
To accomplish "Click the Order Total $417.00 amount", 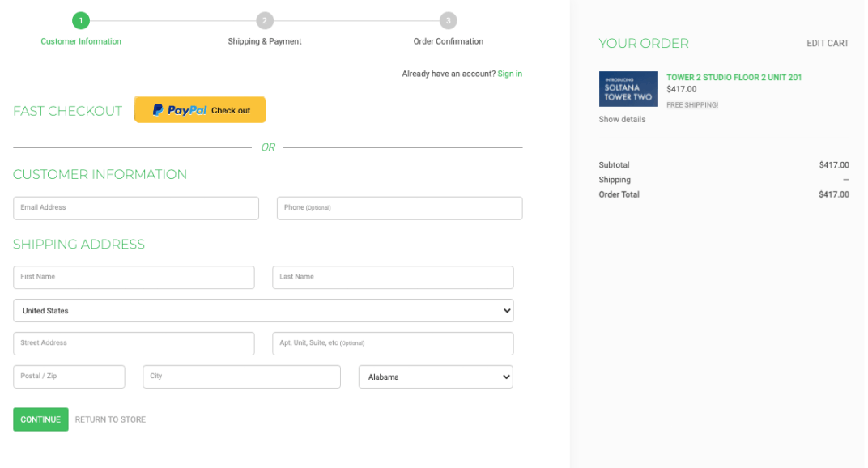I will click(834, 194).
